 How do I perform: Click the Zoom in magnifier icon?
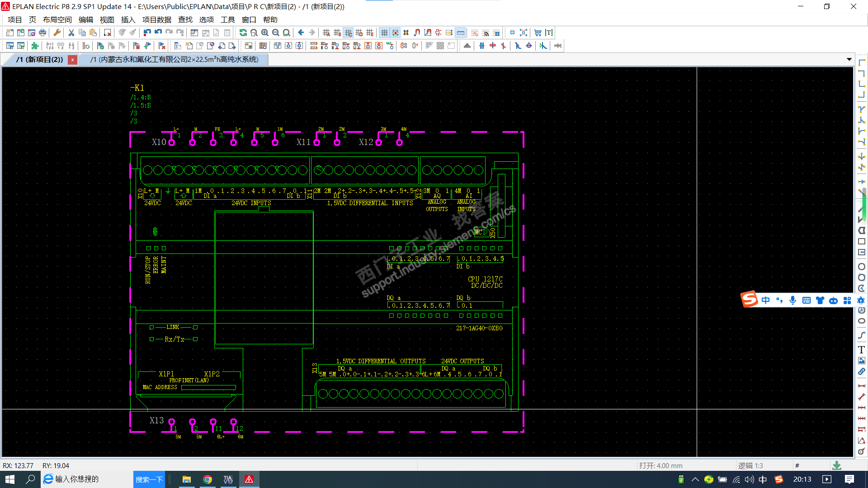pos(265,33)
